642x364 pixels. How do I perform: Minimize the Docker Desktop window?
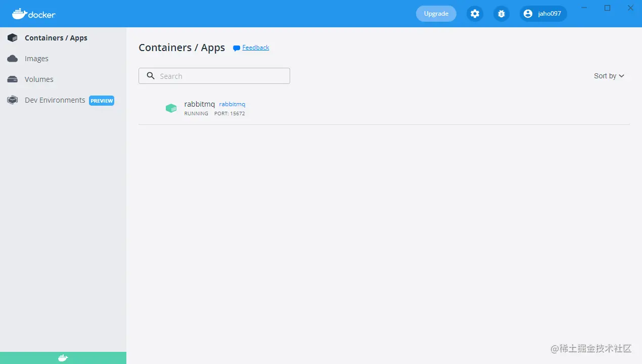(584, 8)
